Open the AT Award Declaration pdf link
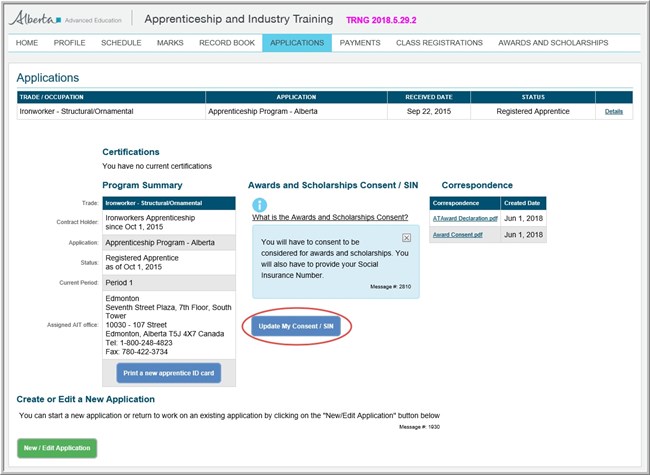This screenshot has height=475, width=650. click(x=465, y=218)
